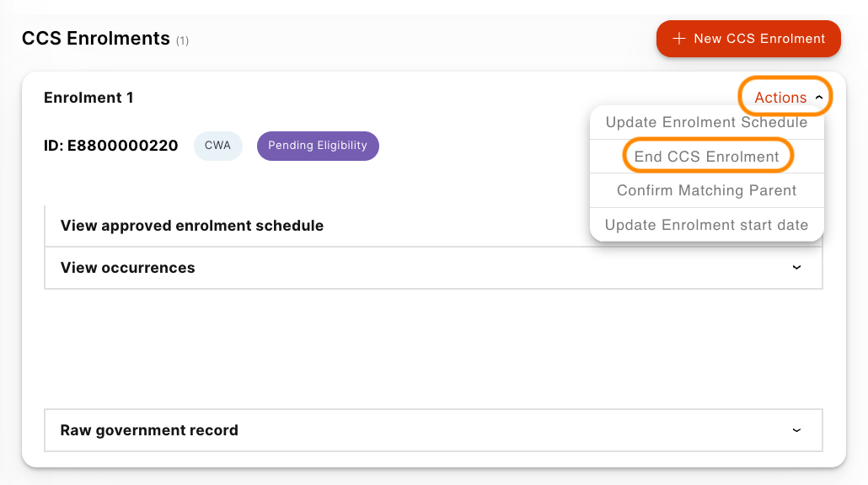Click the plus icon on New CCS Enrolment
Screen dimensions: 868x485
click(x=678, y=39)
